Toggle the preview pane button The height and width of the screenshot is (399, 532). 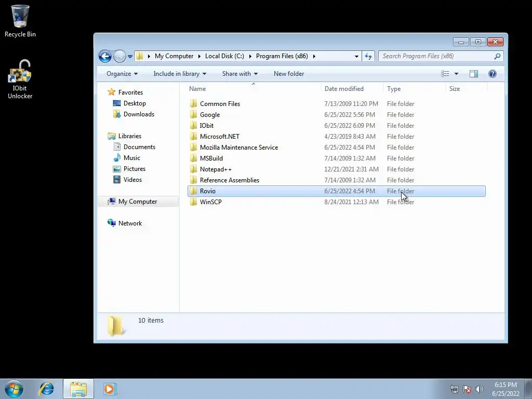[474, 74]
